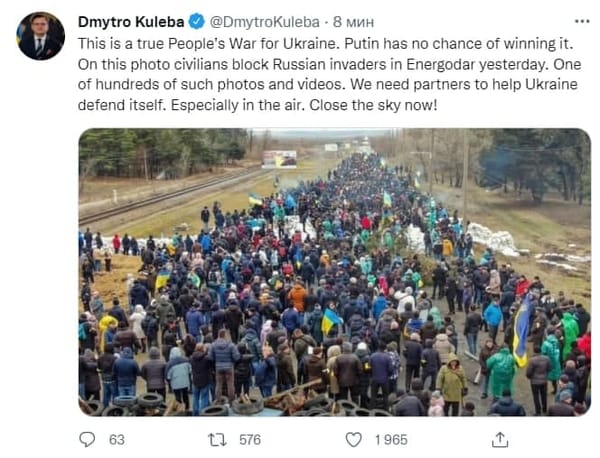
Task: Open the three-dot more options menu
Action: point(582,21)
